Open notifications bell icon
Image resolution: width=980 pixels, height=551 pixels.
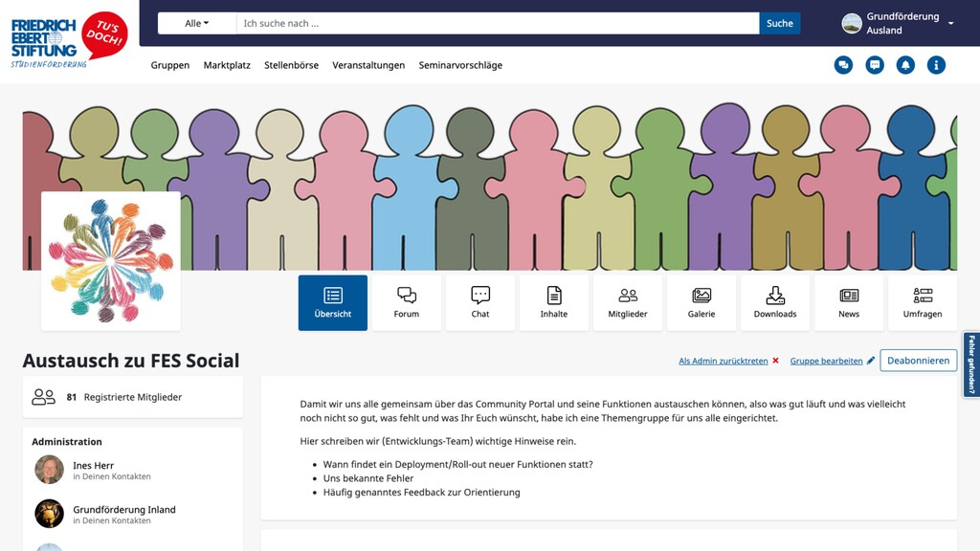(905, 65)
